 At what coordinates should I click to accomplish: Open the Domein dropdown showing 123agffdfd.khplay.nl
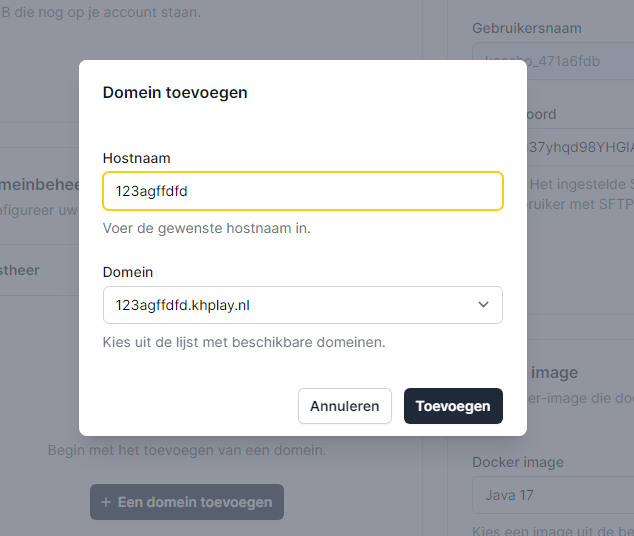tap(302, 305)
